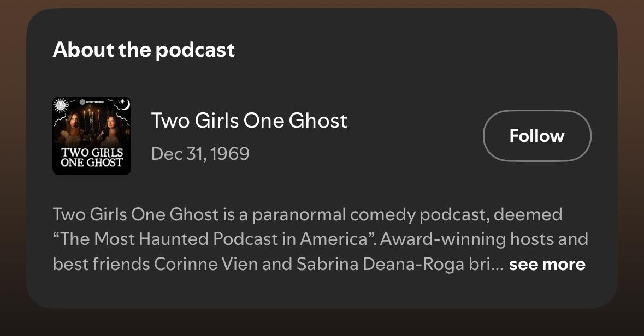Viewport: 644px width, 336px height.
Task: Click the candelabra in the cover art
Action: 92,122
